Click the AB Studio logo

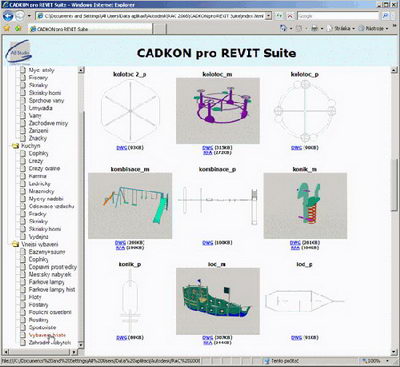(x=19, y=52)
